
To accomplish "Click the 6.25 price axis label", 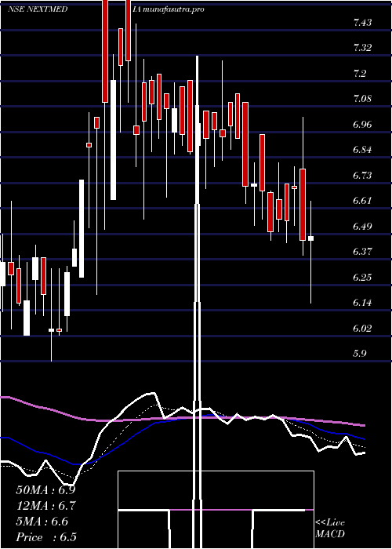I will pyautogui.click(x=362, y=278).
